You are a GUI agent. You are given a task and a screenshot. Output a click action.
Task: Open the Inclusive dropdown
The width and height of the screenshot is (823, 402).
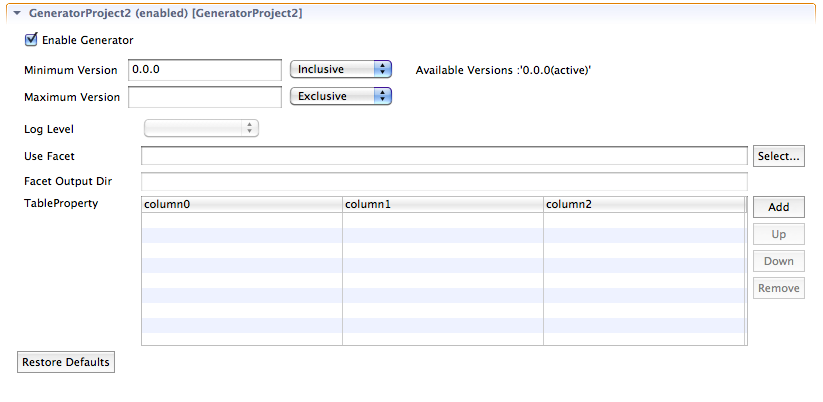(341, 69)
